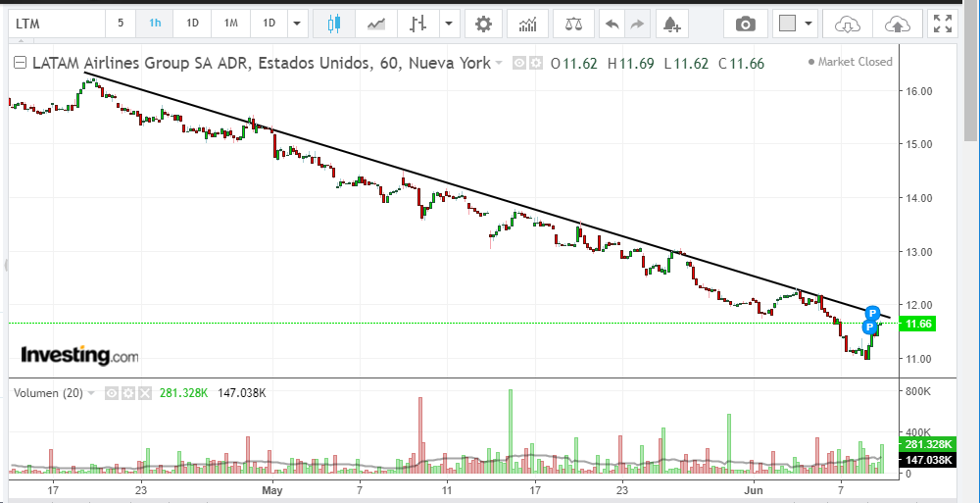Remove the Volumen indicator
This screenshot has width=980, height=503.
point(144,393)
